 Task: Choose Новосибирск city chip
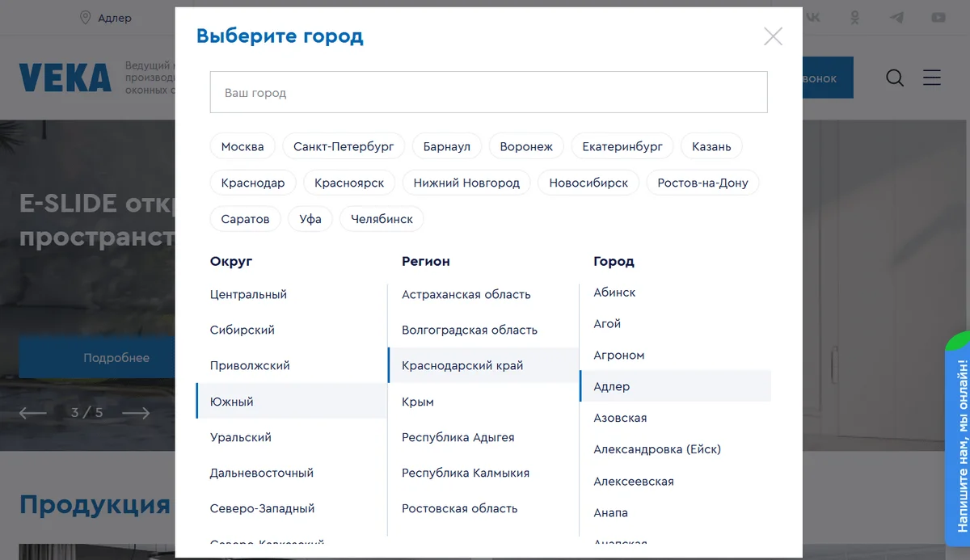pyautogui.click(x=588, y=183)
